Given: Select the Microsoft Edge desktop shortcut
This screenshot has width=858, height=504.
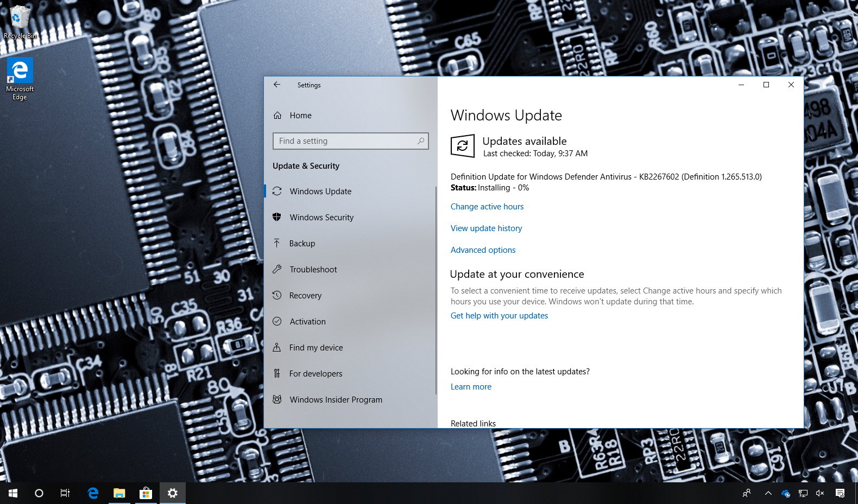Looking at the screenshot, I should [20, 79].
